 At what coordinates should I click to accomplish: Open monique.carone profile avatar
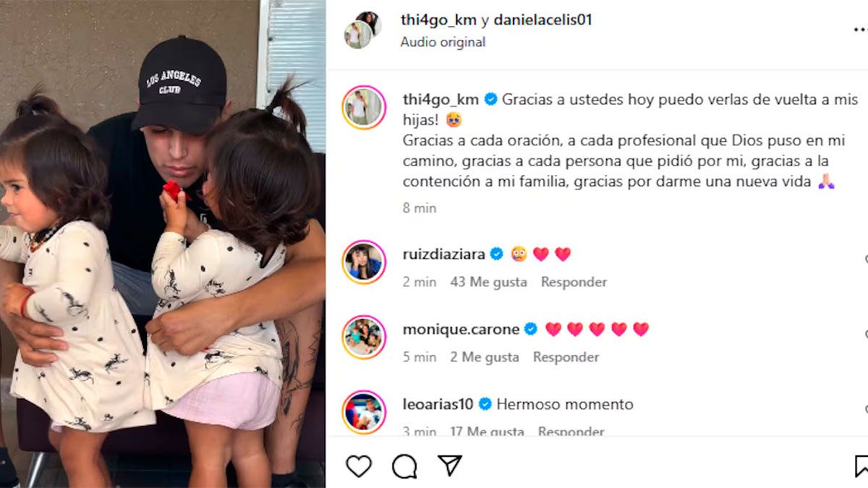point(364,337)
